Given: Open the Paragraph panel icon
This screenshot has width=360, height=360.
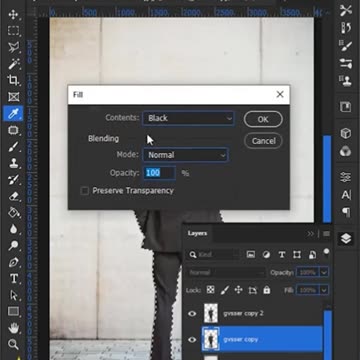Looking at the screenshot, I should 346,212.
